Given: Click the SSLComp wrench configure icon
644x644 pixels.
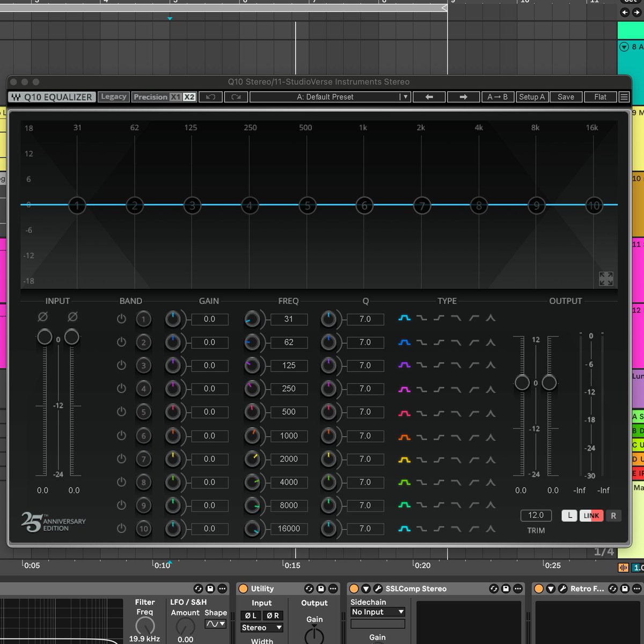Looking at the screenshot, I should [378, 589].
